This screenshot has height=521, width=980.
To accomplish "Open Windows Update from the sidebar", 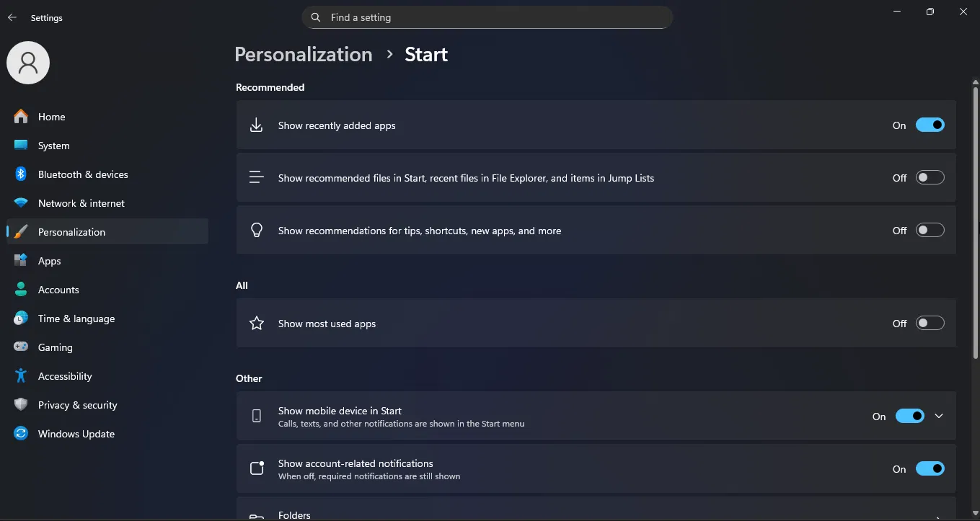I will (x=21, y=433).
